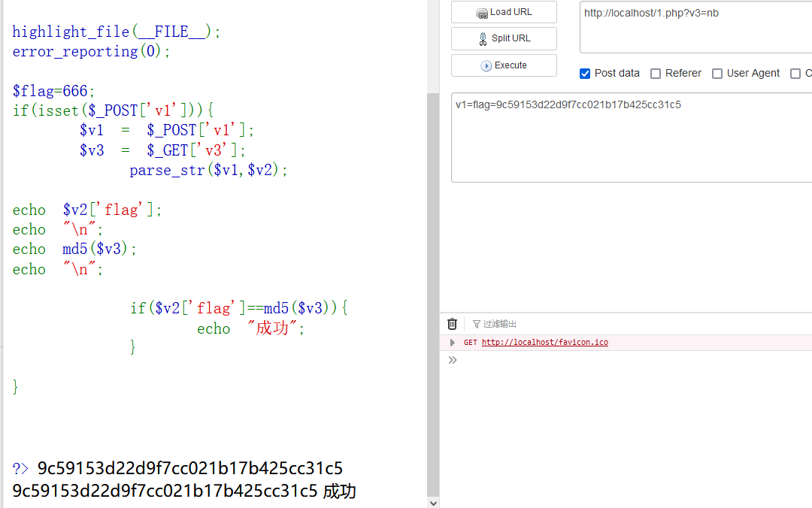Open the localhost/favicon.ico link
The image size is (812, 508).
pyautogui.click(x=545, y=342)
